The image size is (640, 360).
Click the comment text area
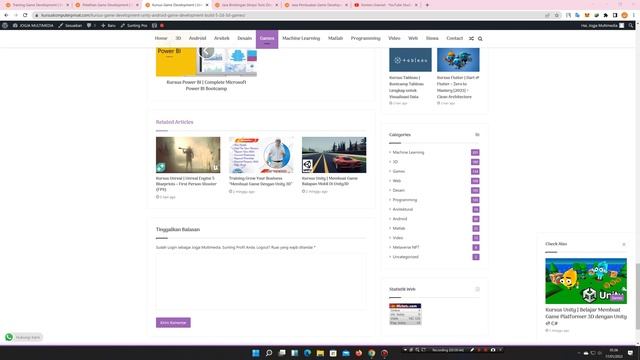261,281
